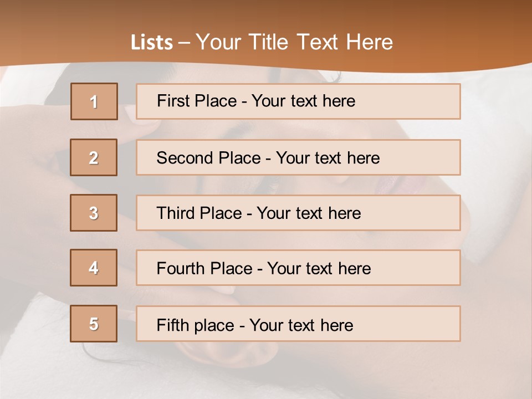Click the word 'Third' in row three

(177, 213)
